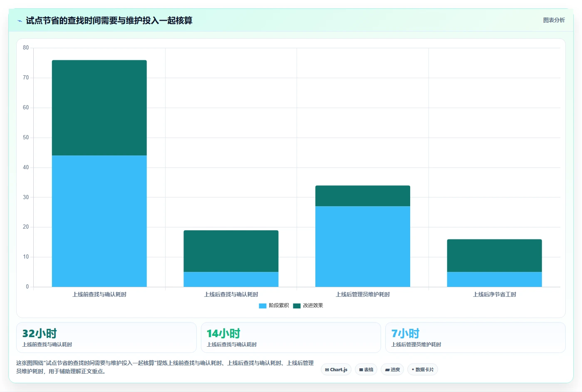Click green segment of 上线前查找与确认耗时 bar

tap(99, 108)
